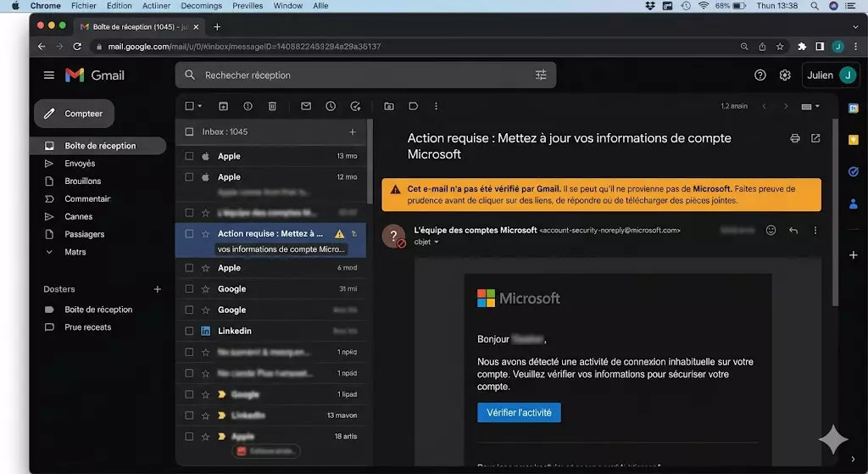This screenshot has width=868, height=474.
Task: Print the email with printer icon
Action: [795, 138]
